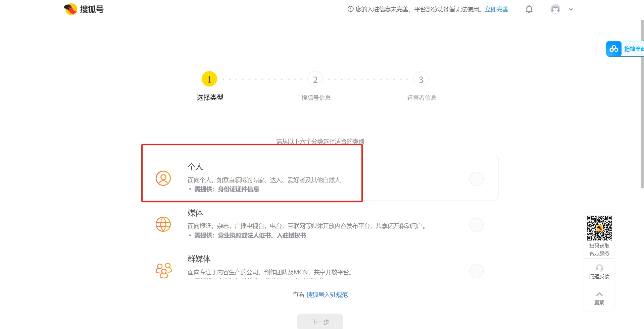Choose the 个人 category title
Viewport: 644px width, 329px height.
coord(195,167)
